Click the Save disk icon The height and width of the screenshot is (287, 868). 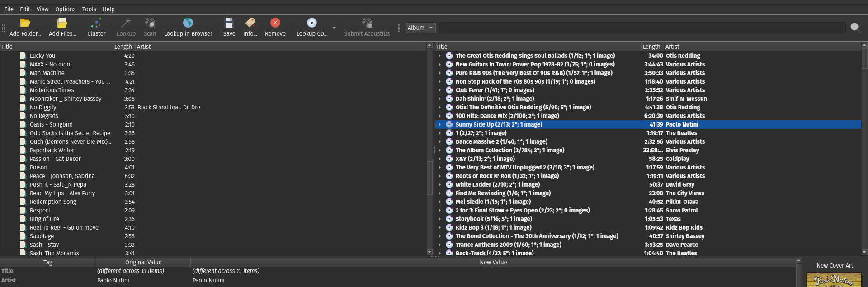(229, 23)
